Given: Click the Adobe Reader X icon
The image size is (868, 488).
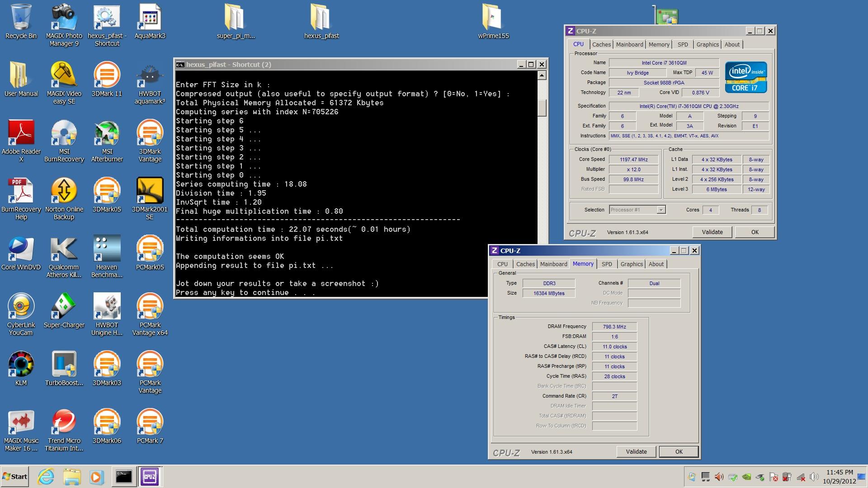Looking at the screenshot, I should (x=21, y=141).
